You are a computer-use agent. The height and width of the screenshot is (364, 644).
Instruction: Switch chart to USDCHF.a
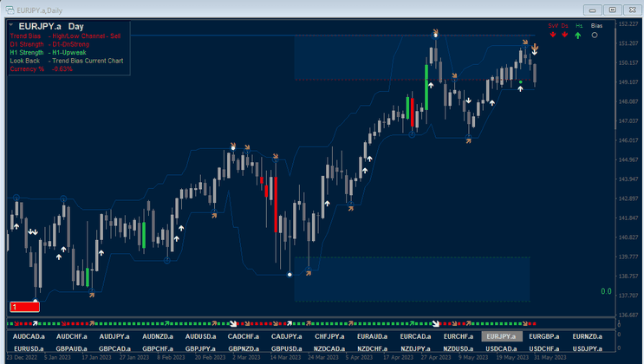544,348
